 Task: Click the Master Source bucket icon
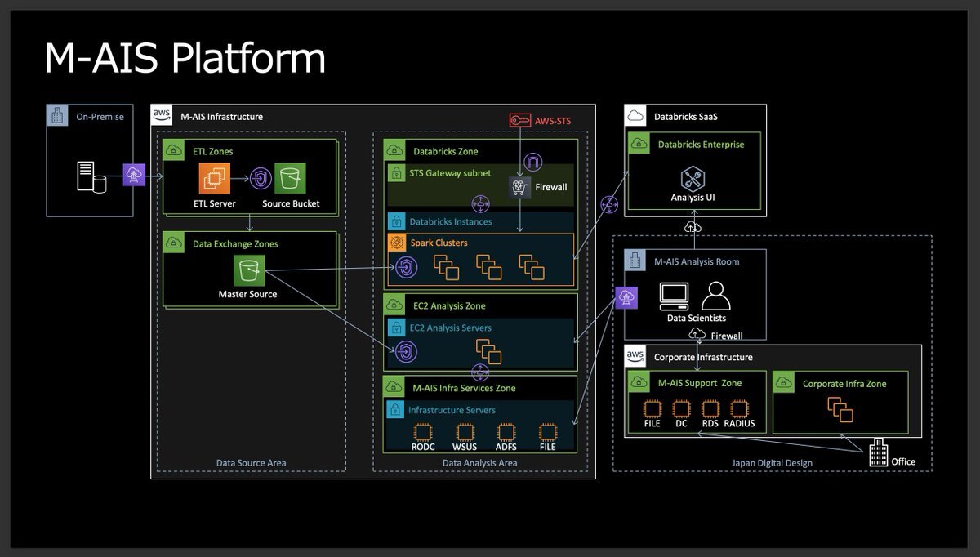pos(248,271)
